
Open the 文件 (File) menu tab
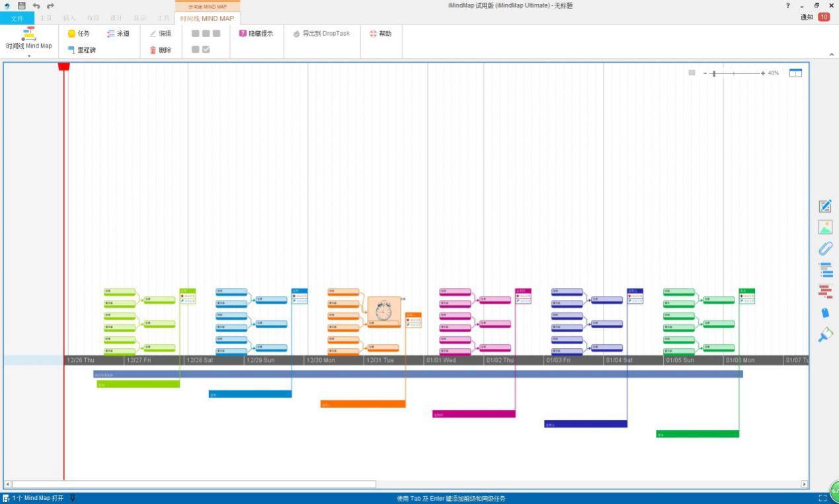(x=17, y=18)
